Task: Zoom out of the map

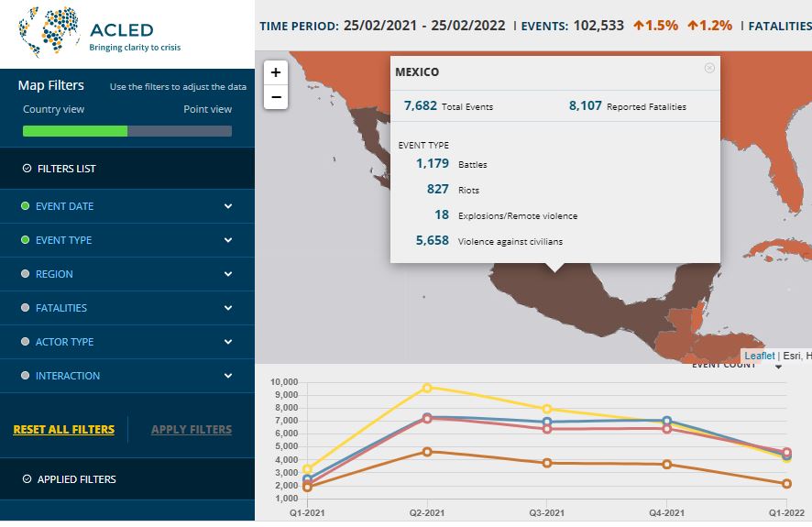Action: [x=276, y=97]
